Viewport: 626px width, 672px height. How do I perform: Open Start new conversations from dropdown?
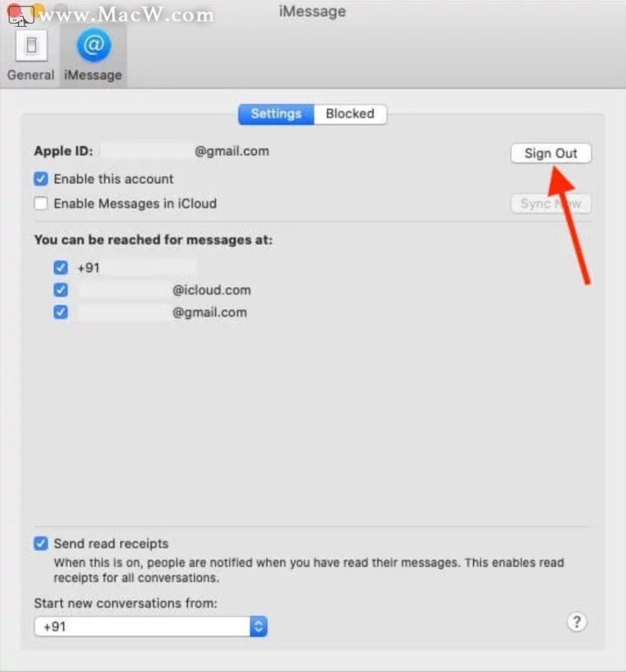(151, 626)
